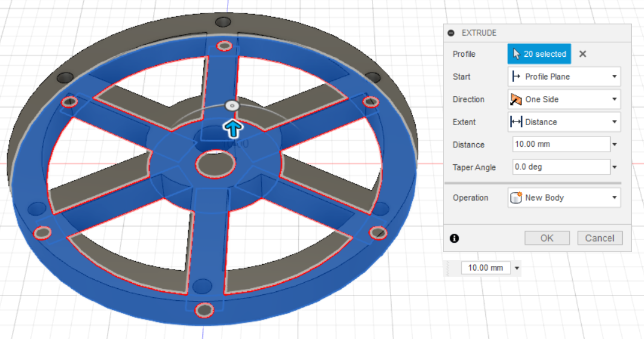Select the bottom spoke's small hole profile
This screenshot has height=339, width=644.
pos(204,310)
